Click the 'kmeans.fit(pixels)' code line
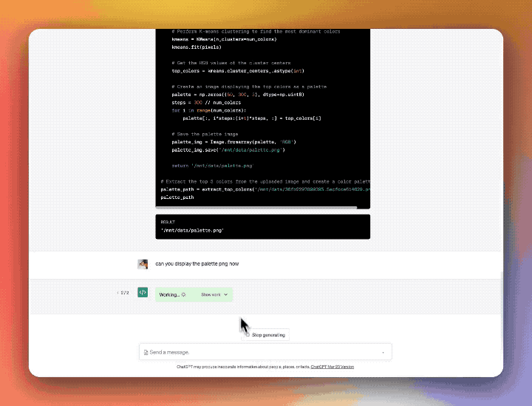The height and width of the screenshot is (406, 532). (197, 47)
